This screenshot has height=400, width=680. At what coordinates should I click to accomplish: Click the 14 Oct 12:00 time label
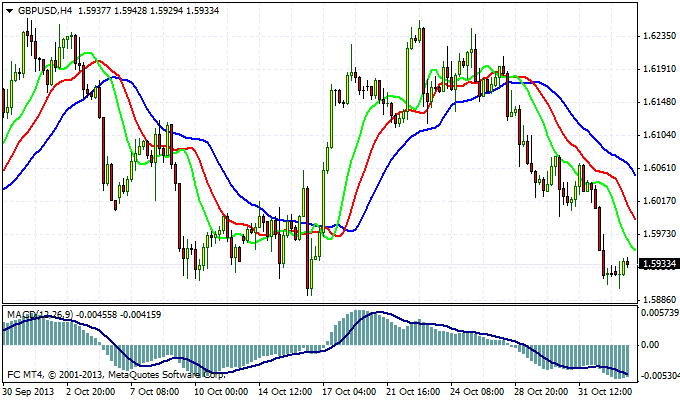(285, 392)
